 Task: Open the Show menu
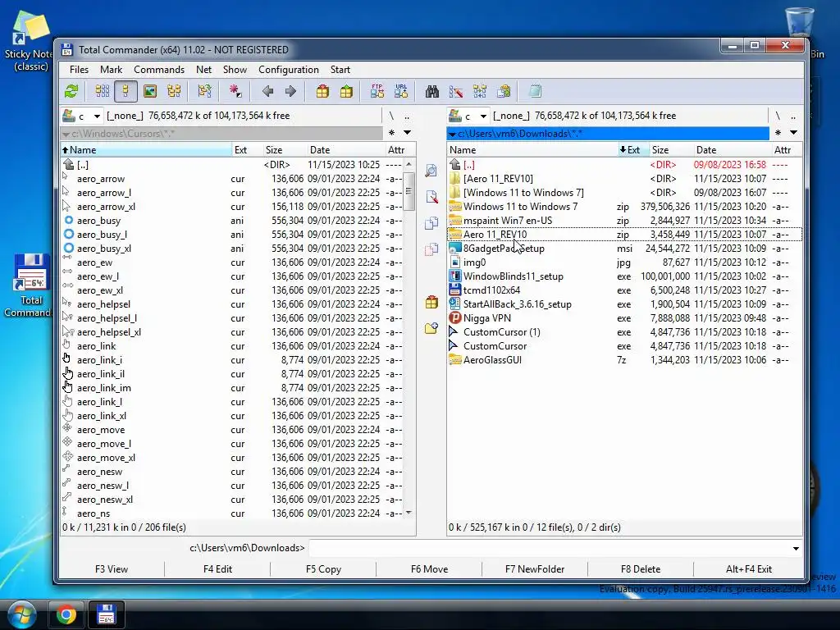coord(235,70)
